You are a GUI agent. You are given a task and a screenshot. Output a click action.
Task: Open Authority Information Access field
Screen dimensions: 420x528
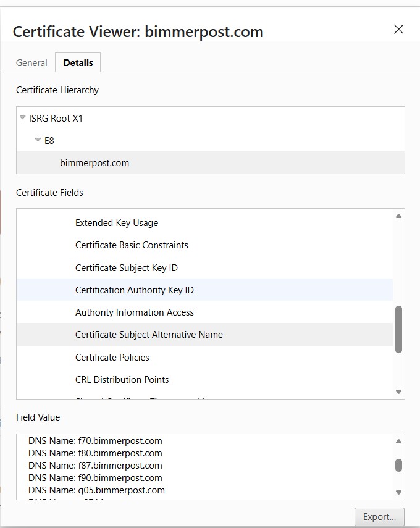(x=135, y=312)
